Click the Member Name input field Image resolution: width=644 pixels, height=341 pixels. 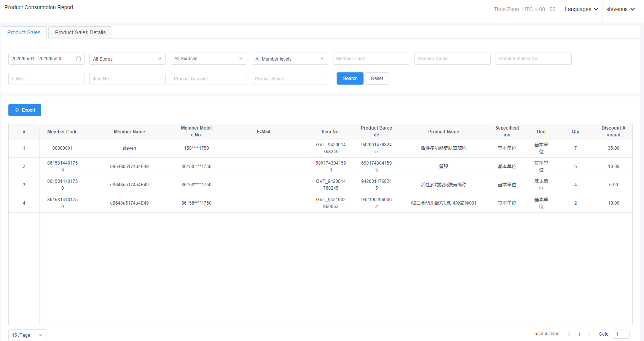452,59
